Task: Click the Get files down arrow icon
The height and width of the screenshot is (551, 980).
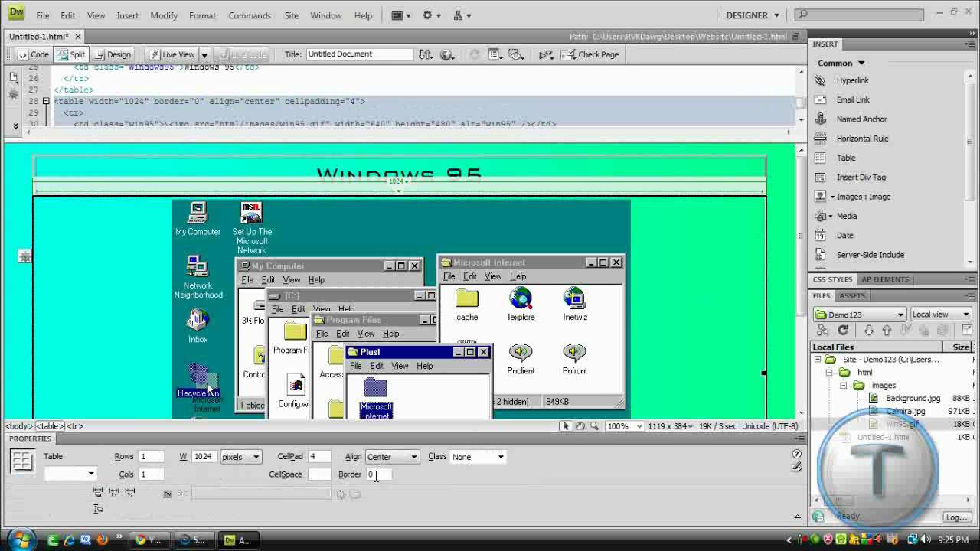Action: pyautogui.click(x=869, y=331)
